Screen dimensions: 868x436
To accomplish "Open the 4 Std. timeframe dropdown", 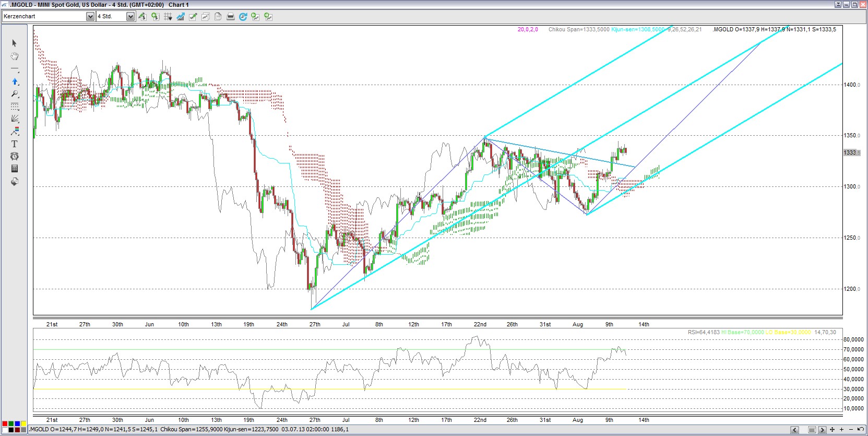I will [x=130, y=17].
